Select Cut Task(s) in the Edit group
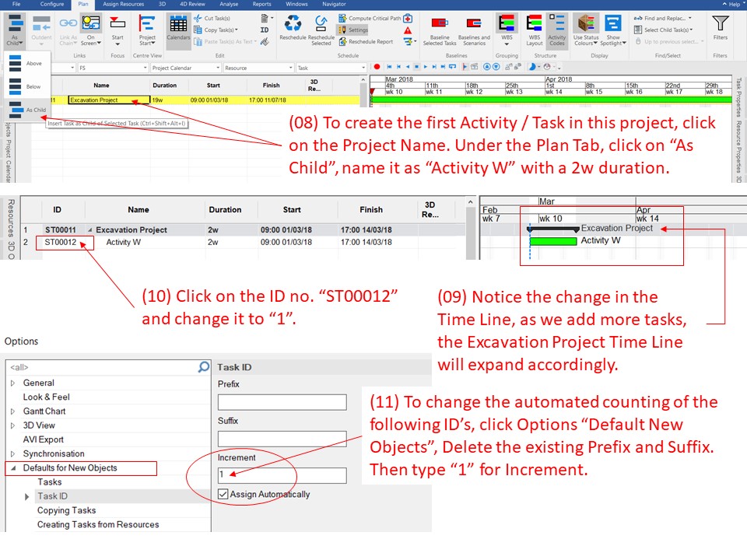Screen dimensions: 747x560 (x=216, y=18)
